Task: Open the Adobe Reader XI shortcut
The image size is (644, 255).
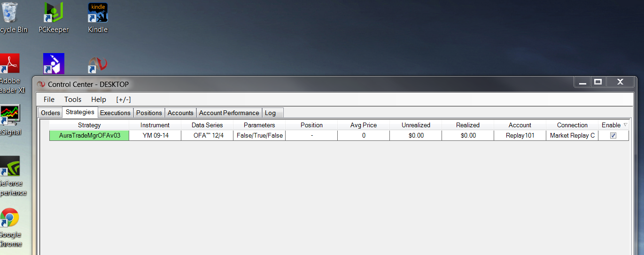Action: (10, 74)
